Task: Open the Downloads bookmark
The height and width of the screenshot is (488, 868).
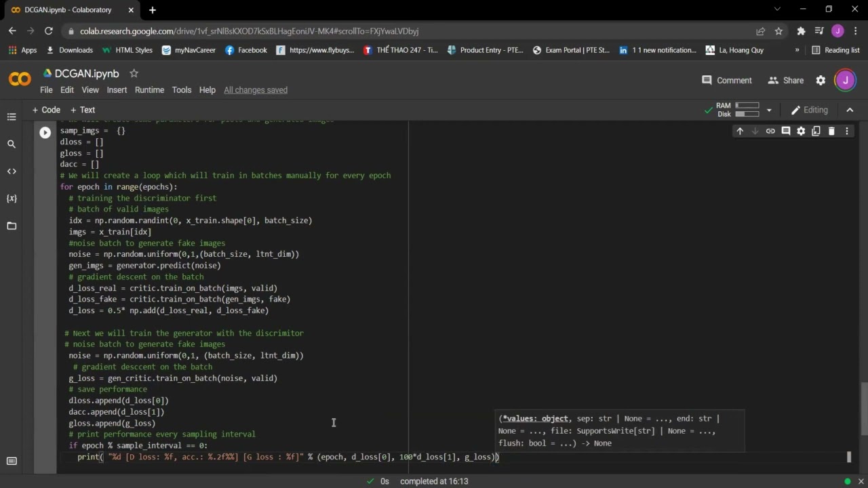Action: pos(69,50)
